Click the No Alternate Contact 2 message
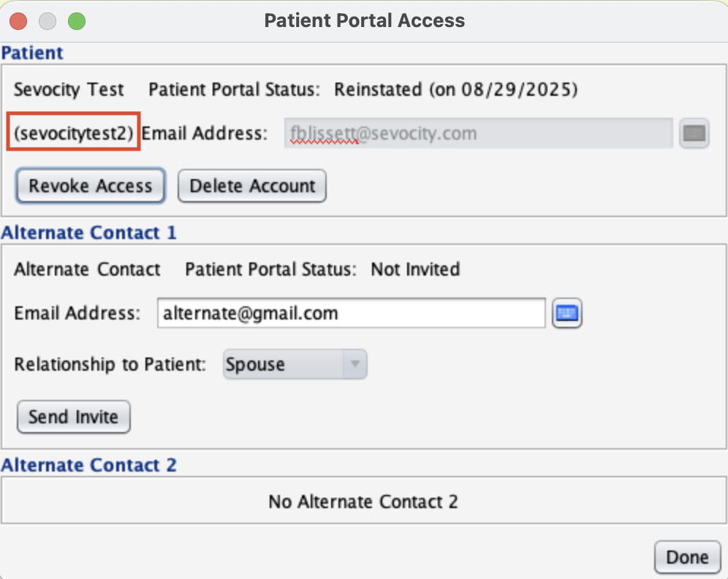 (363, 502)
